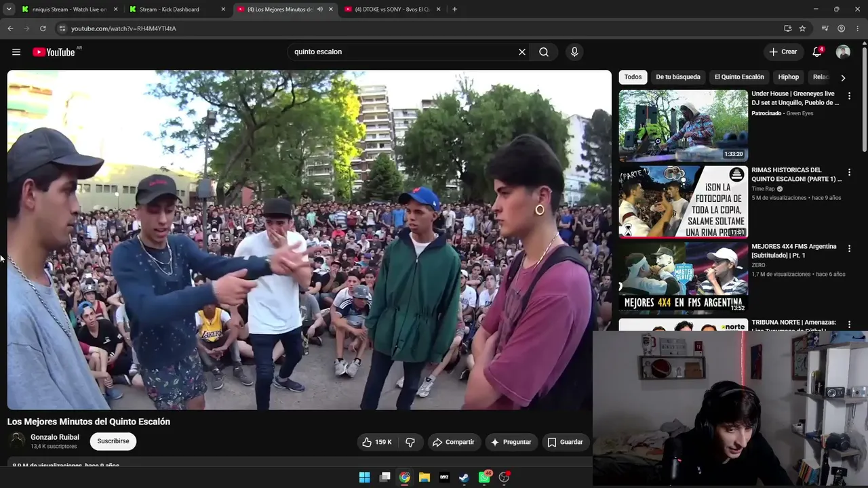Open the MEJORES 4X4 FMS thumbnail
This screenshot has height=488, width=868.
coord(683,278)
